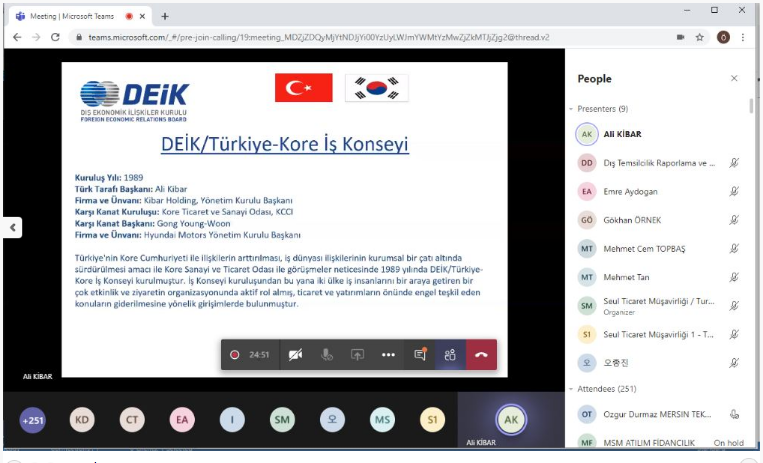
Task: Toggle the microphone in meeting toolbar
Action: [326, 355]
